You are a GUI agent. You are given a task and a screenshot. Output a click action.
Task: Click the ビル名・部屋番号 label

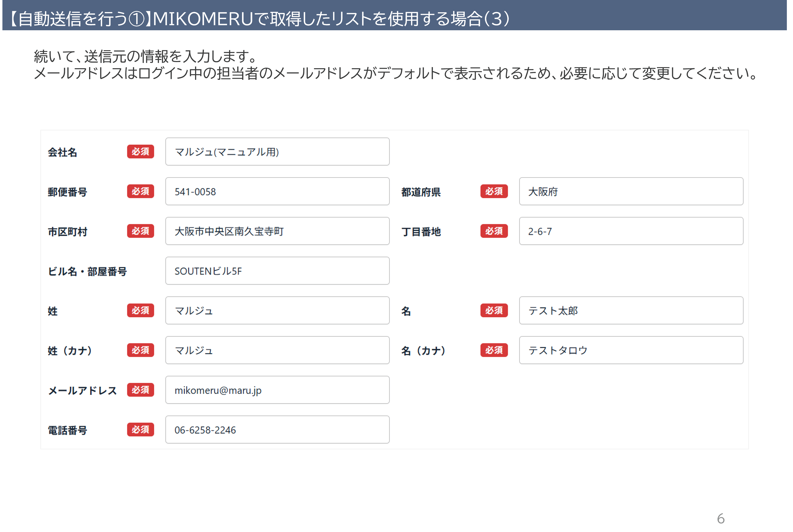[x=87, y=271]
